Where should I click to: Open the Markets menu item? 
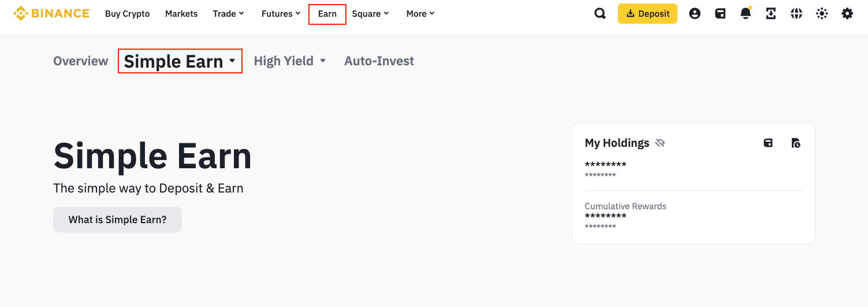pos(181,14)
